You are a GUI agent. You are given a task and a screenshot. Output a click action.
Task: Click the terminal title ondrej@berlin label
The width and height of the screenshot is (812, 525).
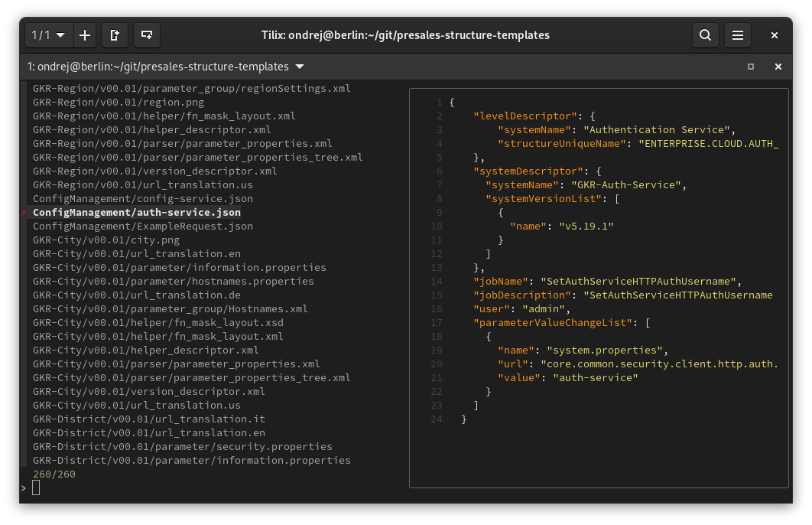coord(158,67)
